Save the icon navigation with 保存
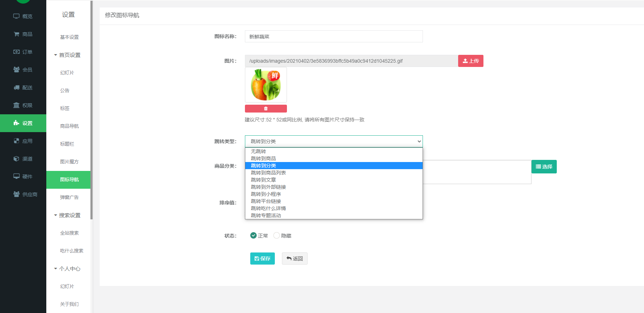644x313 pixels. (x=262, y=259)
